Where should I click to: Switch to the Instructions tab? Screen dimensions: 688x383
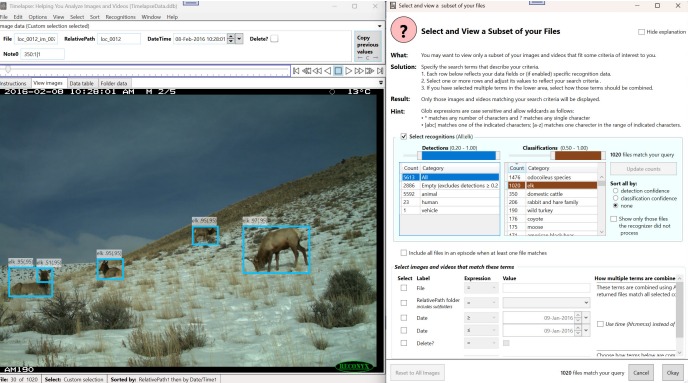tap(14, 83)
